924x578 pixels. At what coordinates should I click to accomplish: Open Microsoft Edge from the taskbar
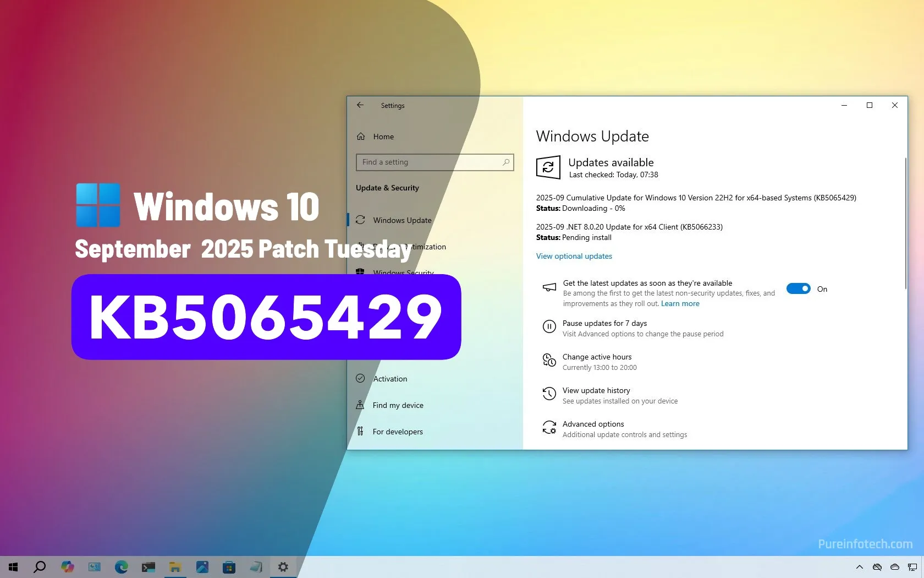(121, 566)
